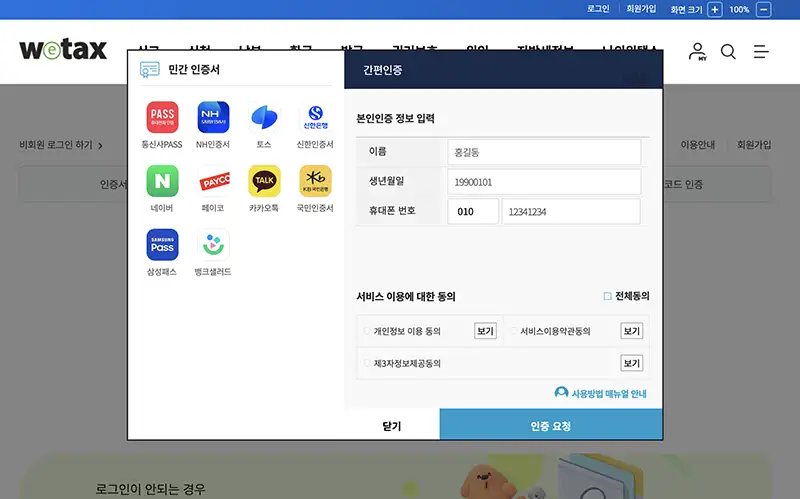Check 개인정보 이용 동의 consent
This screenshot has height=499, width=800.
tap(367, 331)
